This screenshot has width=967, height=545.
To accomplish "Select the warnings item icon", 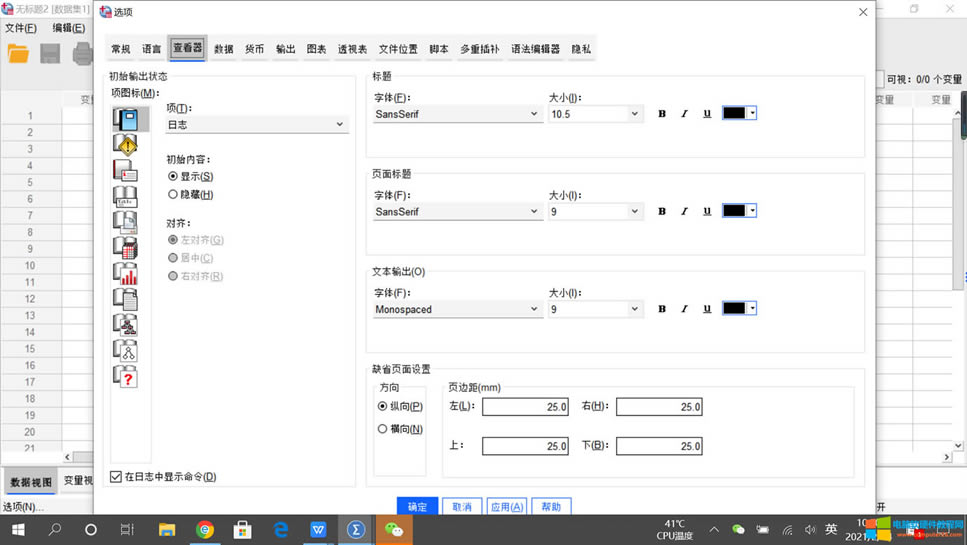I will point(126,145).
